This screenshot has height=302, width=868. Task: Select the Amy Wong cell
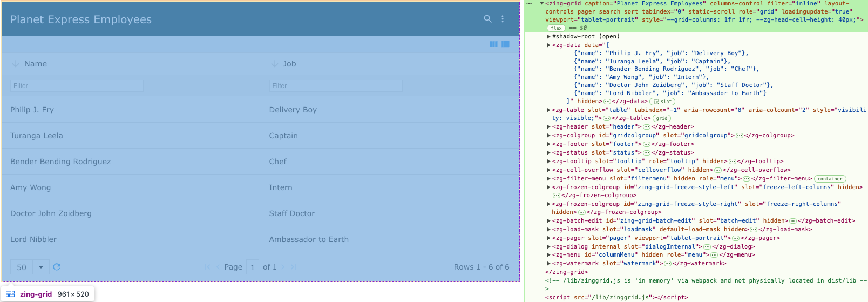pyautogui.click(x=131, y=187)
